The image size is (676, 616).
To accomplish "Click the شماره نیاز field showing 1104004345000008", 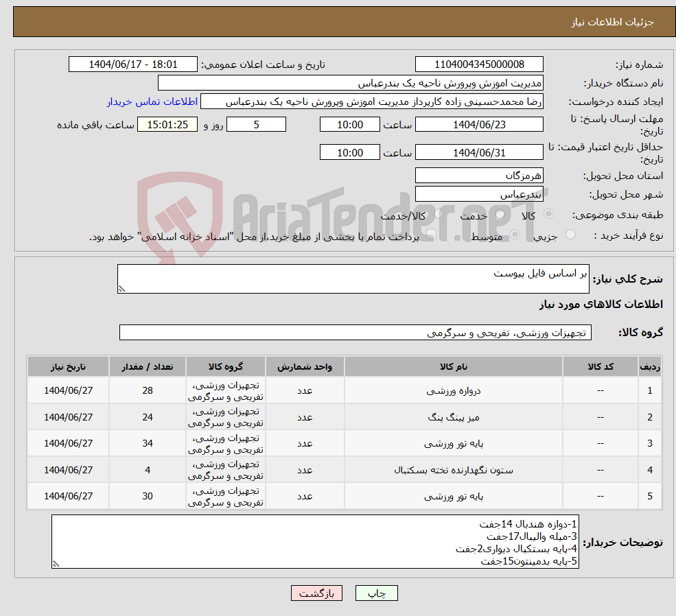I will [x=479, y=64].
